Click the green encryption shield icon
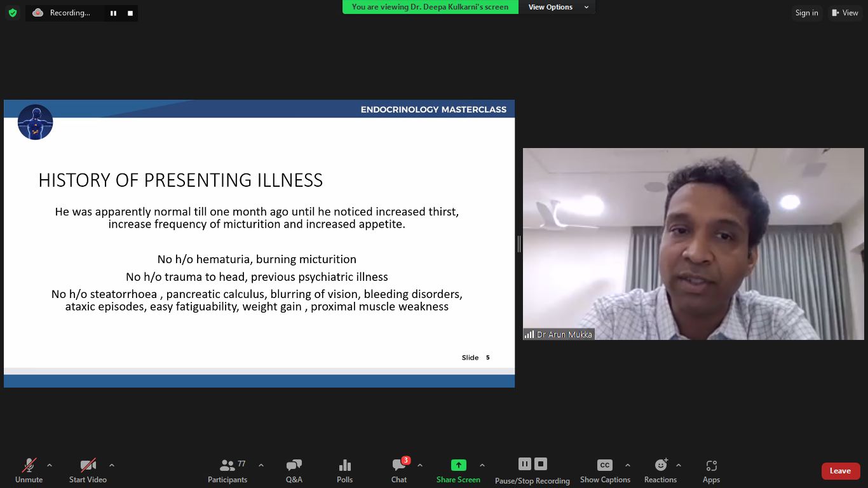Viewport: 868px width, 488px height. pos(13,13)
